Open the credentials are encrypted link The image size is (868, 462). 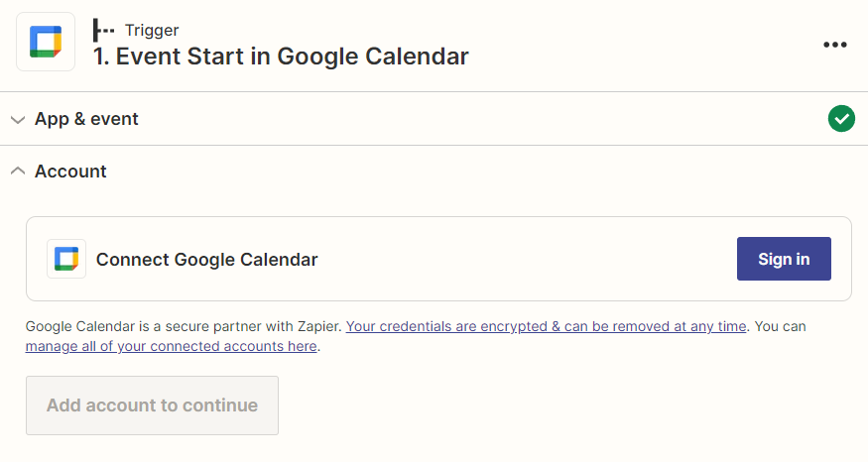pyautogui.click(x=546, y=326)
